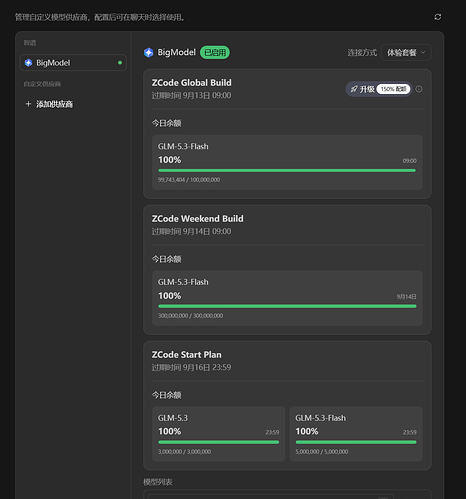The height and width of the screenshot is (499, 466).
Task: Expand the dropdown chevron beside 体验套餐
Action: 423,52
